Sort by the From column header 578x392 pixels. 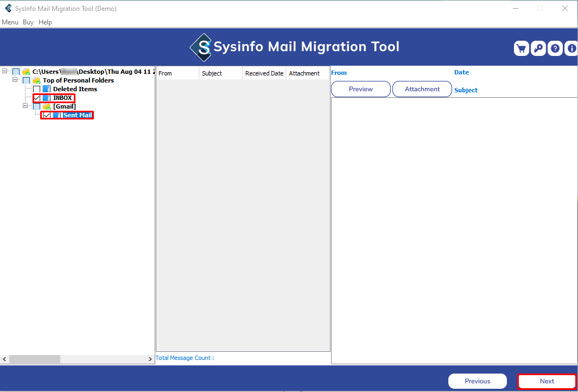(177, 73)
